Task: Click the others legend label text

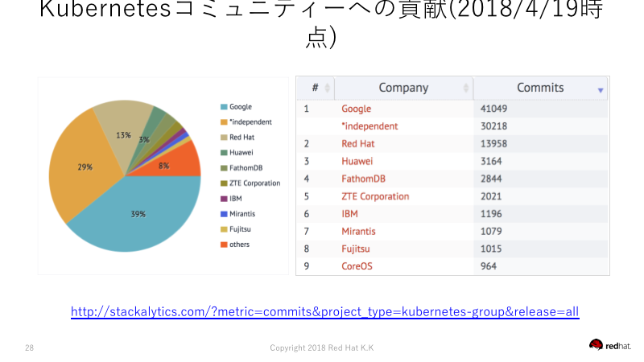Action: click(239, 245)
